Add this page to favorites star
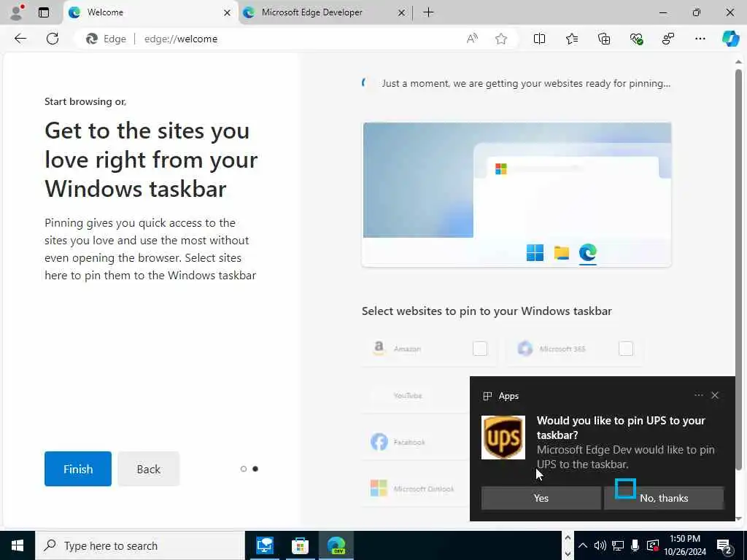Screen dimensions: 747x560 [x=501, y=39]
